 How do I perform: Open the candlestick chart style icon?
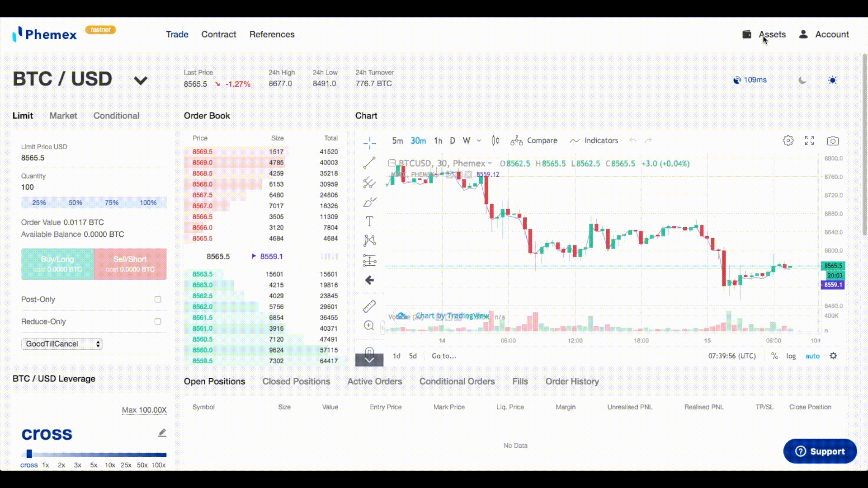tap(495, 141)
